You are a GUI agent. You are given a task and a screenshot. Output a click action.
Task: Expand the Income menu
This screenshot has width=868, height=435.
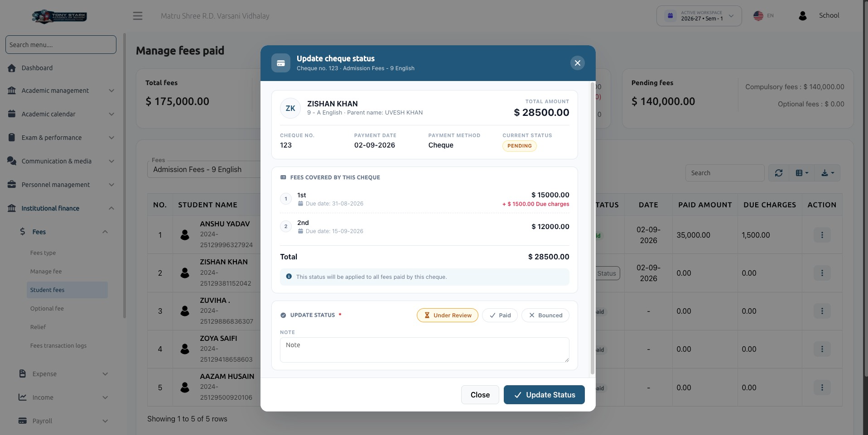[x=63, y=397]
